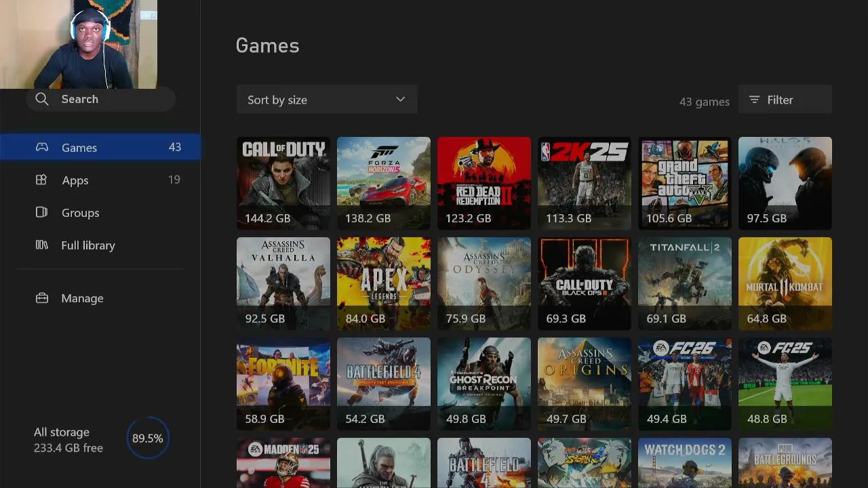Click the controller icon beside Games
Viewport: 868px width, 488px height.
click(42, 147)
